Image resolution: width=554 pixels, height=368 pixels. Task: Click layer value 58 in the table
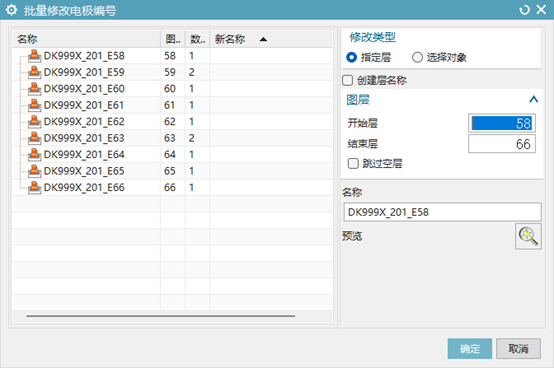pos(170,56)
